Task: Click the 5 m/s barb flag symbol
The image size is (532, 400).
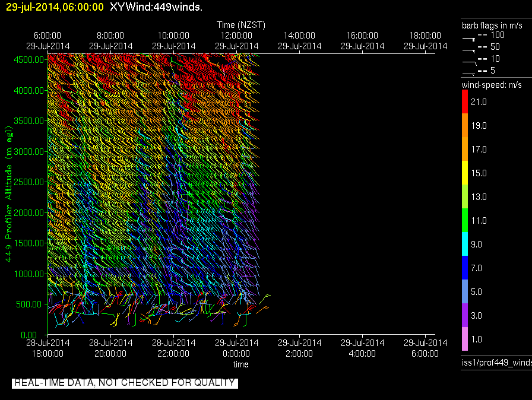Action: (468, 72)
